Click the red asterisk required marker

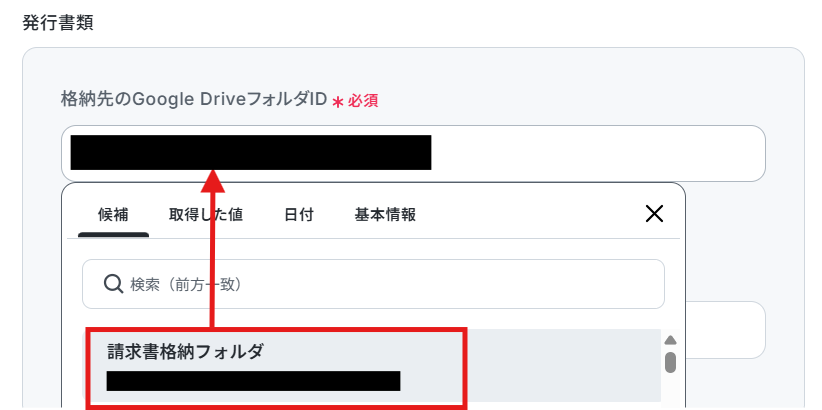tap(338, 102)
